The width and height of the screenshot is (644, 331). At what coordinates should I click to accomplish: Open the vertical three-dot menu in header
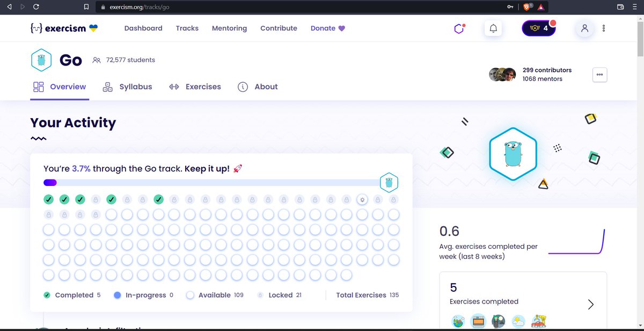click(604, 28)
